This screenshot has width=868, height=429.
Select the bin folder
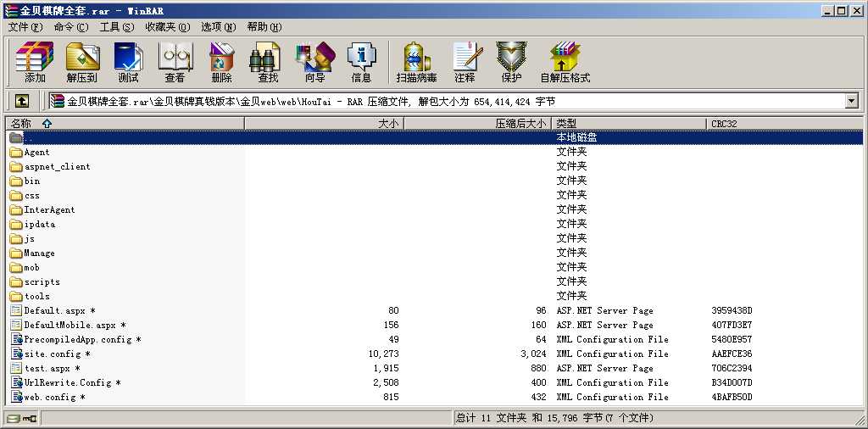tap(25, 181)
